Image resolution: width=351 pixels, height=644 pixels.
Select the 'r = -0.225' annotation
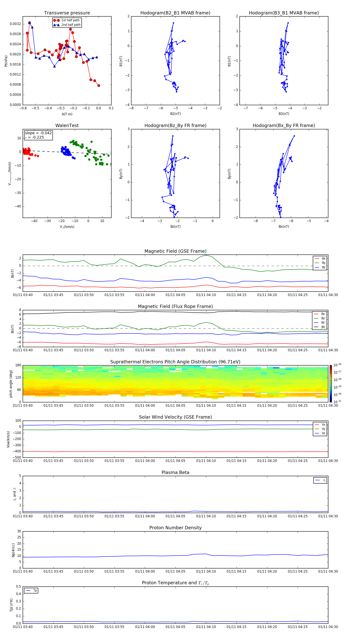click(x=35, y=137)
